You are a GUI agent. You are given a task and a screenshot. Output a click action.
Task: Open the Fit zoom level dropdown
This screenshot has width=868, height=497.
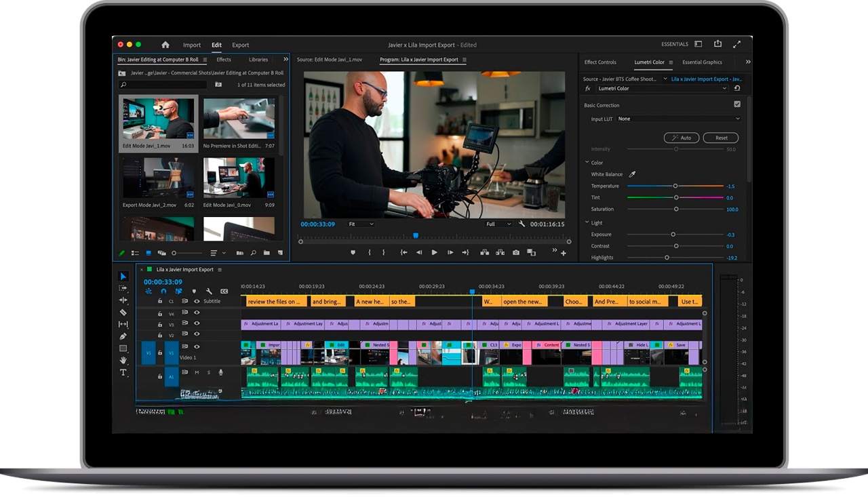point(361,224)
